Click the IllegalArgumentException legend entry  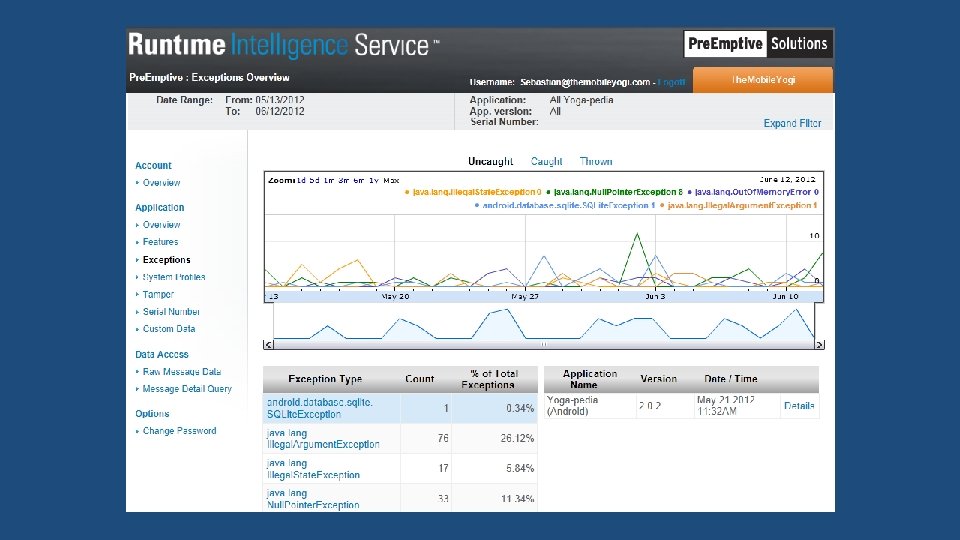pyautogui.click(x=738, y=206)
